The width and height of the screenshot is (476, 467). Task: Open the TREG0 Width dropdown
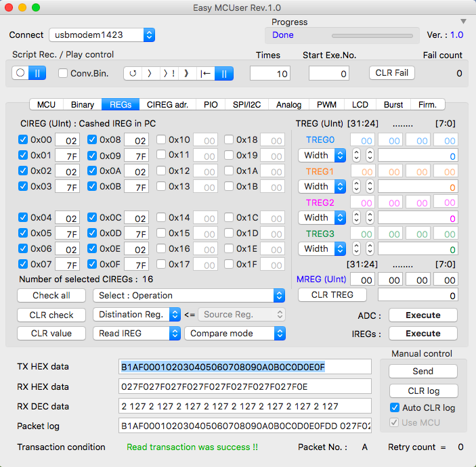click(x=322, y=156)
